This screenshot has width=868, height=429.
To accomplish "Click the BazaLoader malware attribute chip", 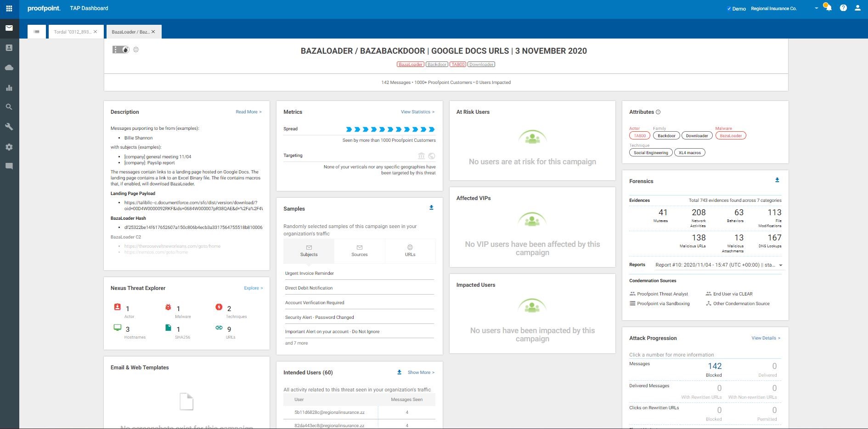I will tap(731, 136).
